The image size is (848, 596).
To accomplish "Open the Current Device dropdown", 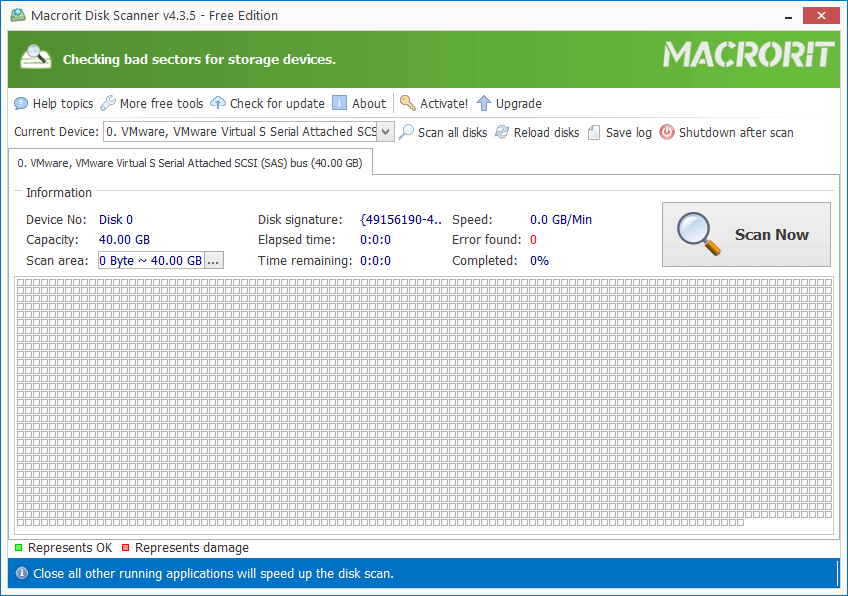I will click(x=385, y=131).
